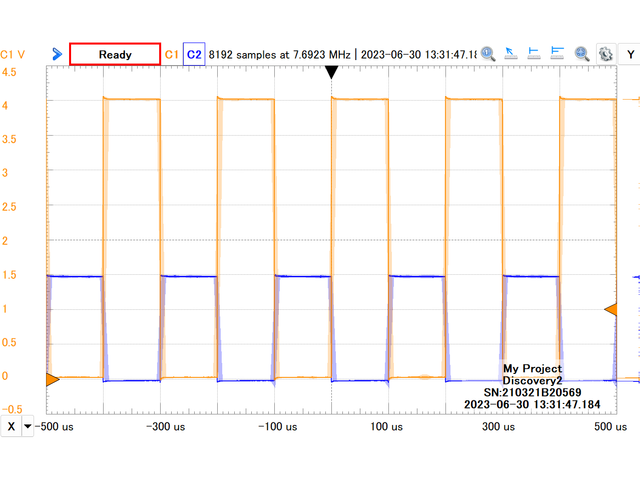Click the -100 us time axis label
Viewport: 640px width, 480px height.
point(278,427)
